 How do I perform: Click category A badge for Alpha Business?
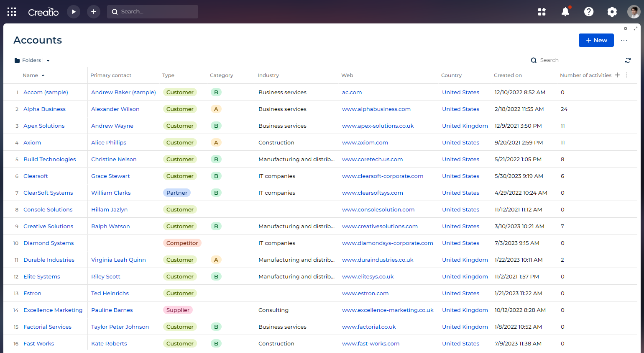click(x=216, y=109)
